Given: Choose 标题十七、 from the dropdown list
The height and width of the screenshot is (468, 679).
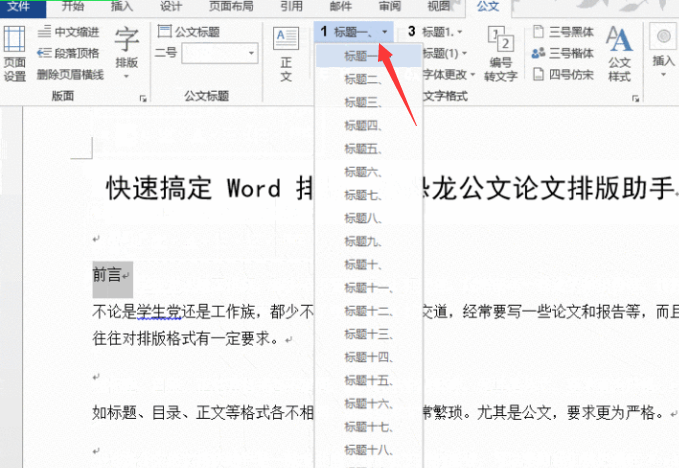Looking at the screenshot, I should pos(369,427).
